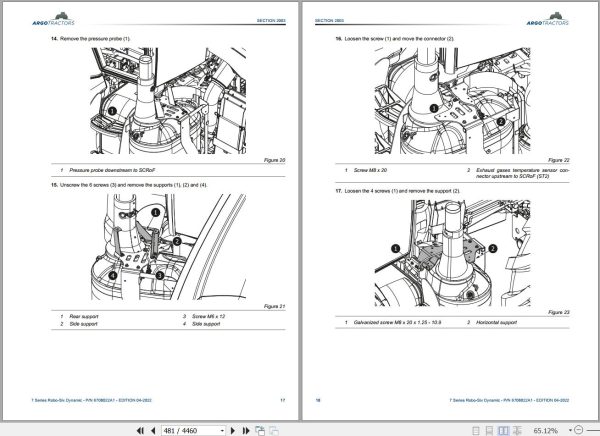Switch to continuous page view
Viewport: 600px width, 436px height.
(489, 431)
